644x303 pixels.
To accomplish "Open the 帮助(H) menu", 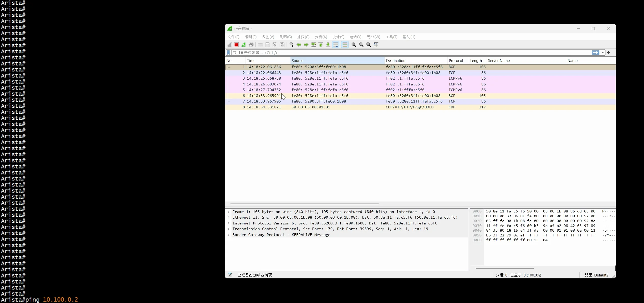I will pyautogui.click(x=409, y=37).
